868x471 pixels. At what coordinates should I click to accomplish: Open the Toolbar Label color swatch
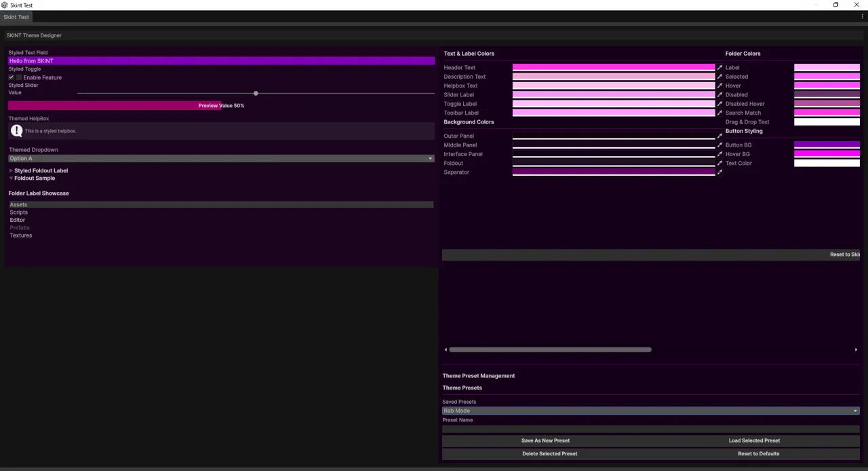614,113
